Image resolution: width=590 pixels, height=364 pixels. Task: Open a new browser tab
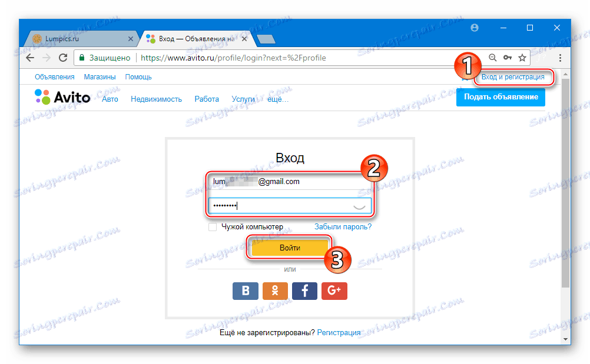[266, 39]
